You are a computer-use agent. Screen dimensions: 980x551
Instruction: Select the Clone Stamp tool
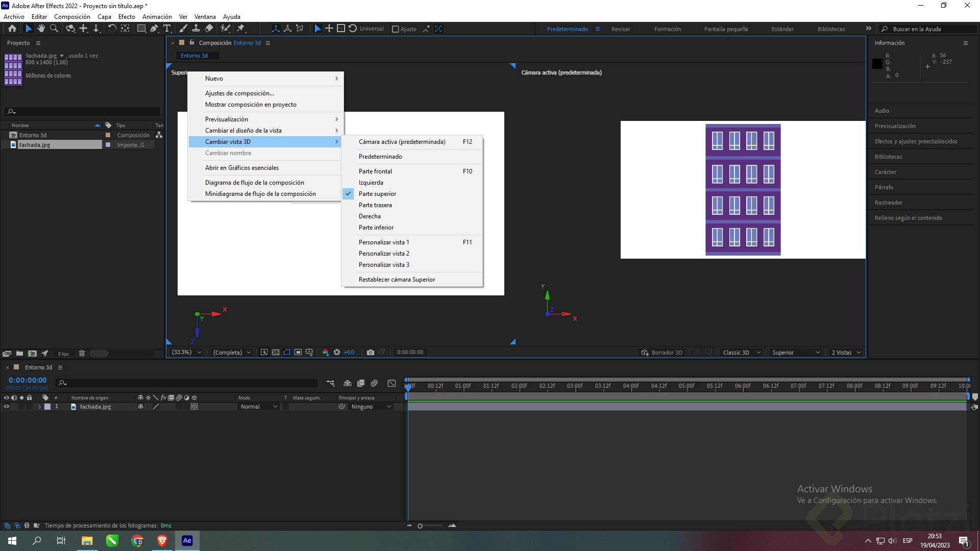pos(195,29)
